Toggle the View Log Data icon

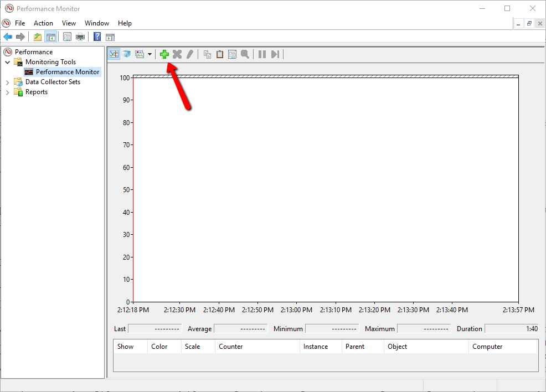pyautogui.click(x=126, y=54)
